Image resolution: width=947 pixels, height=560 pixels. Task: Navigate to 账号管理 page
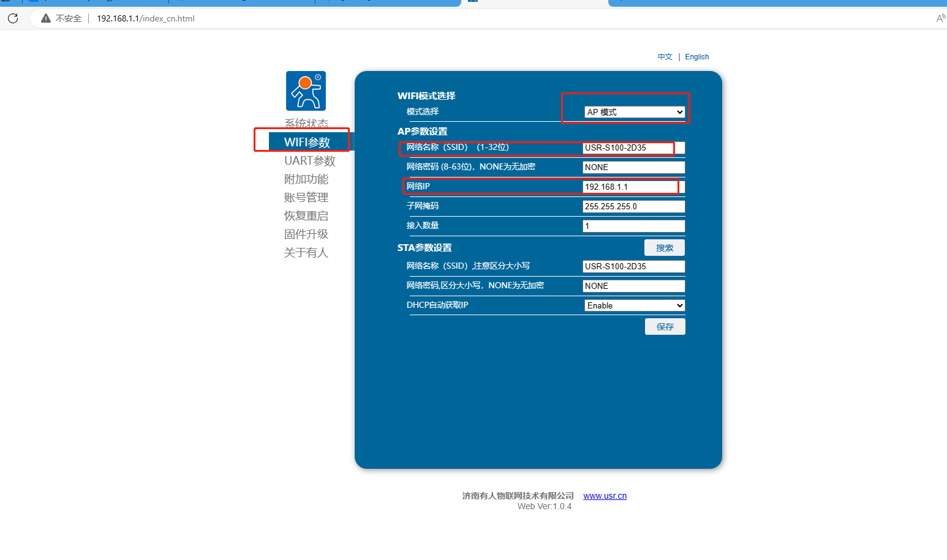[306, 197]
